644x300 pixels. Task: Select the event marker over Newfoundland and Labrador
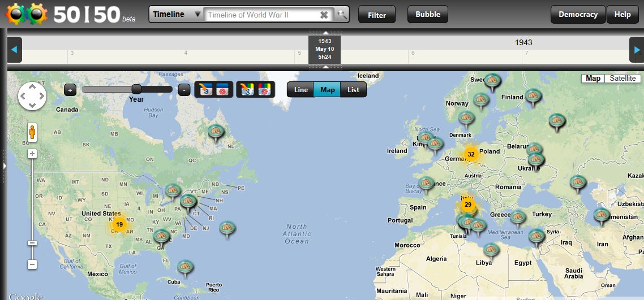(x=216, y=132)
